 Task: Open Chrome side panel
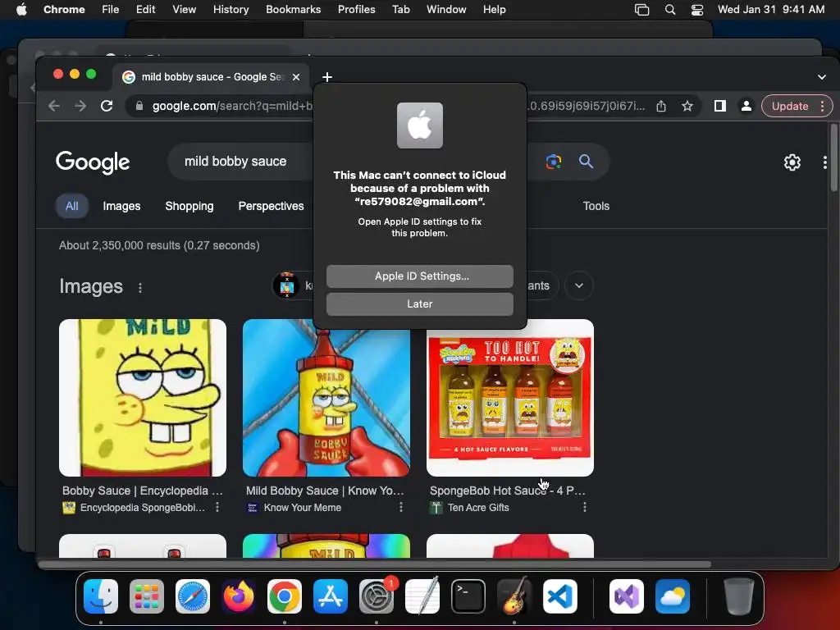[x=720, y=106]
